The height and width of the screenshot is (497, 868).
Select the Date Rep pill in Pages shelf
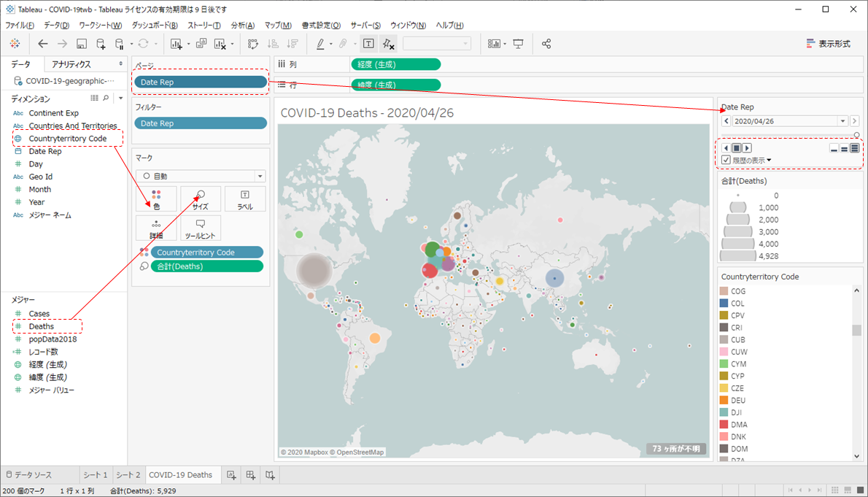coord(201,82)
